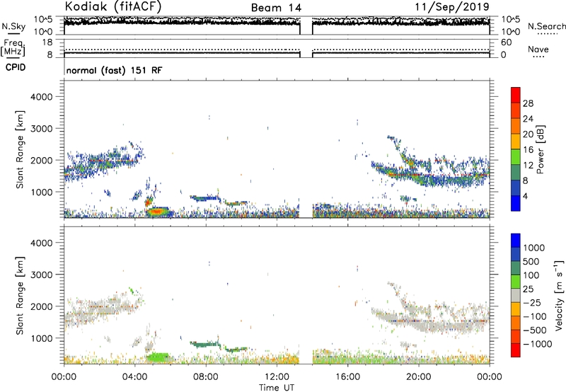Viewport: 566px width, 392px height.
Task: Click the 16:00 time axis label
Action: pos(347,377)
